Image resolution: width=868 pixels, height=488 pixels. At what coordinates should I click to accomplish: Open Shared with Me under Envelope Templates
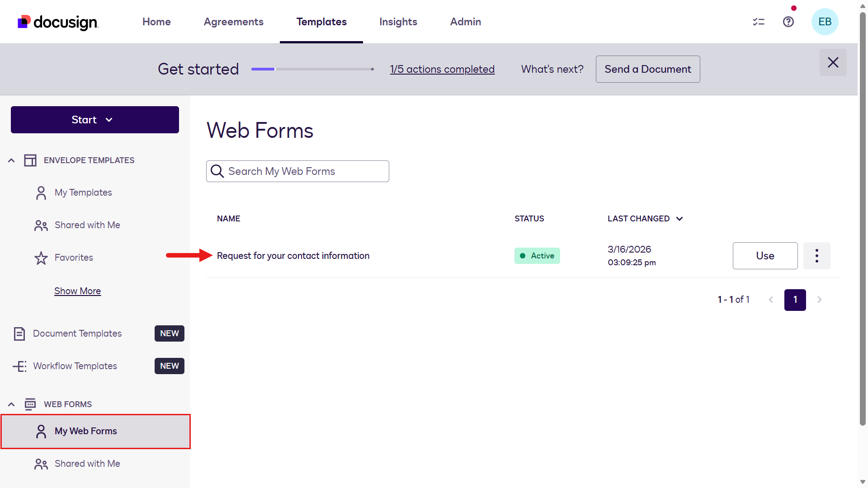point(87,225)
